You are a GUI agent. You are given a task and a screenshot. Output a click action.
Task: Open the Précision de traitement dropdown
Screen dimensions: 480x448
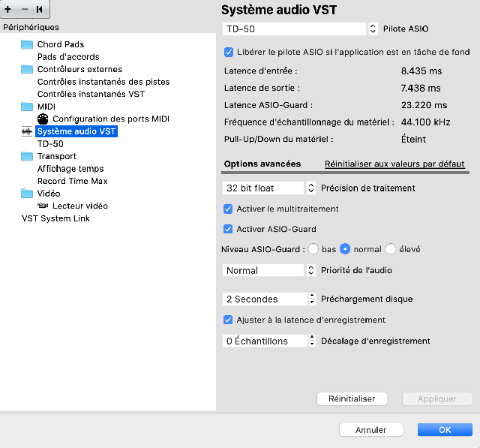click(268, 188)
